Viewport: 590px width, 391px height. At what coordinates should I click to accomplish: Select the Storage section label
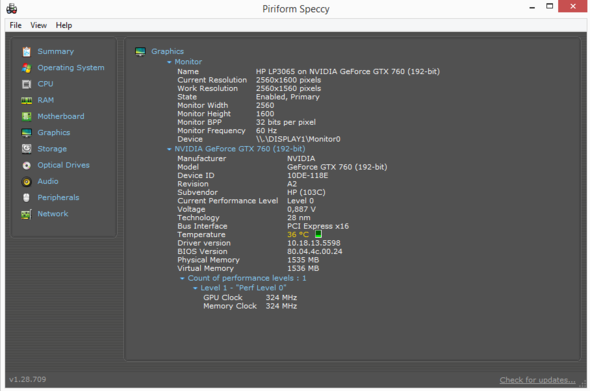52,149
